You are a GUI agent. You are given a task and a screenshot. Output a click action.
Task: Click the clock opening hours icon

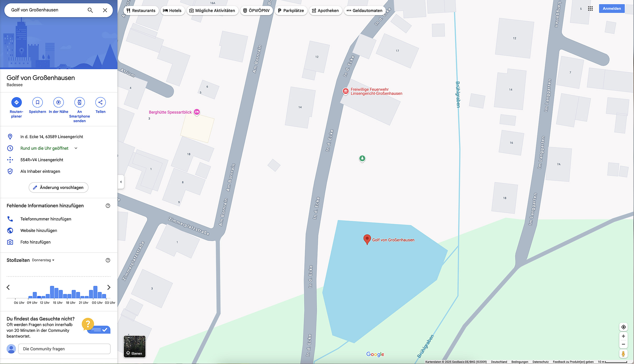pos(10,148)
